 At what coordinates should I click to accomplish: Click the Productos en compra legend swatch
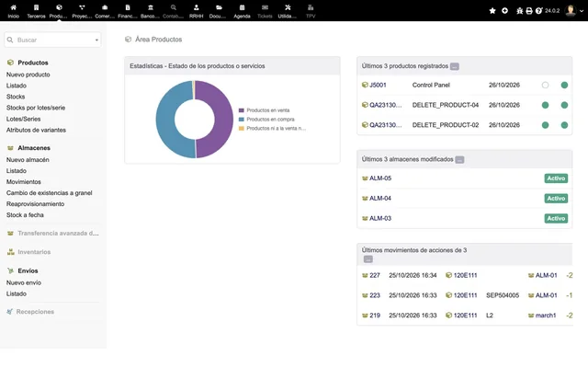[242, 120]
